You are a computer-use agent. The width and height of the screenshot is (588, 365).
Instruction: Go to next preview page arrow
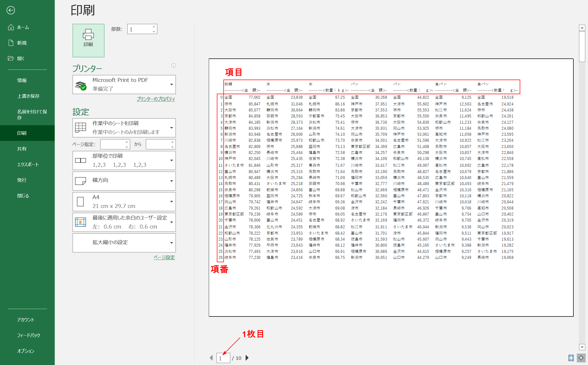(247, 358)
